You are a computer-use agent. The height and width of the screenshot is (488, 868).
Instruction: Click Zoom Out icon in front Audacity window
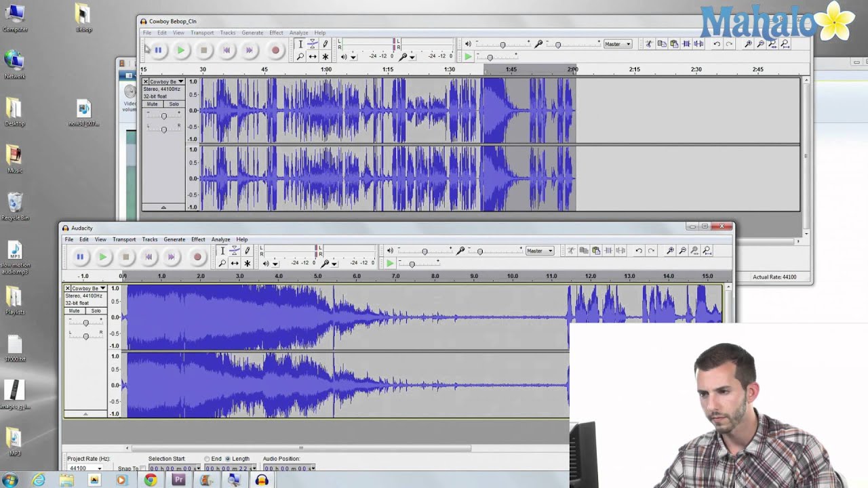click(x=682, y=251)
